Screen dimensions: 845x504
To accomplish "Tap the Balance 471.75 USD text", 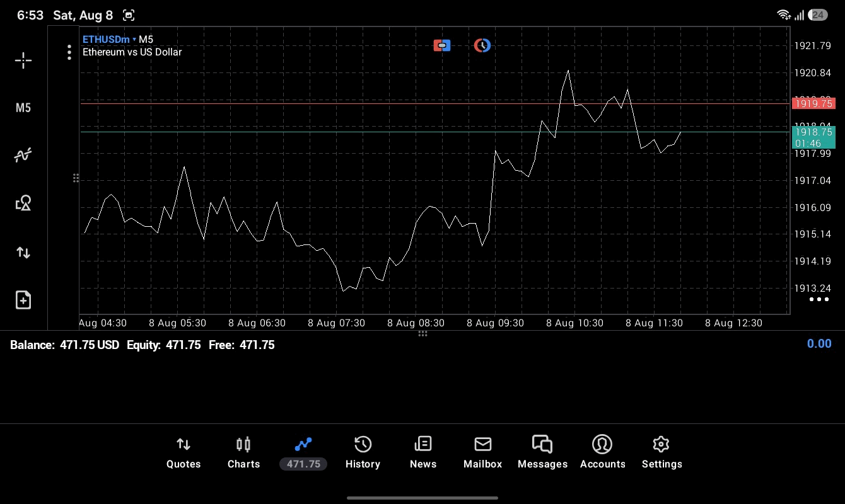I will [x=64, y=345].
